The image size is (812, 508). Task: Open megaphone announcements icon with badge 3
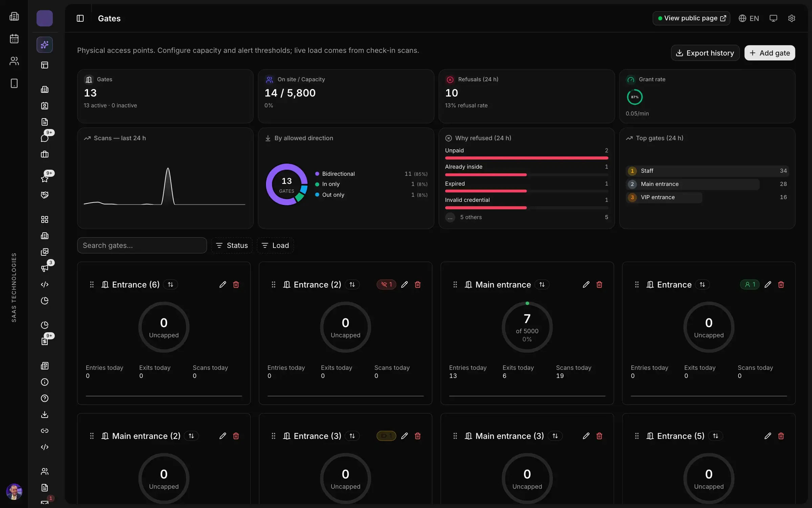tap(45, 268)
